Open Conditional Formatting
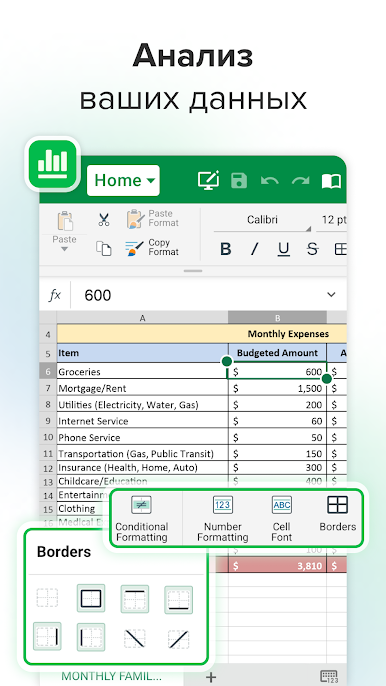Viewport: 386px width, 686px height. (142, 519)
